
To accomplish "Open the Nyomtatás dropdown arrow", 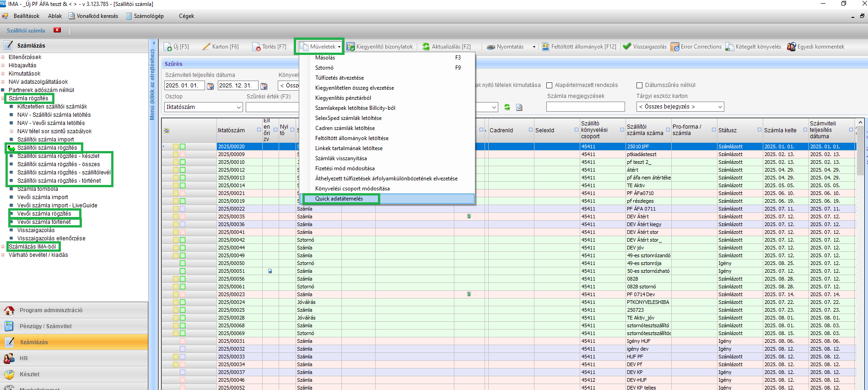I will point(534,47).
